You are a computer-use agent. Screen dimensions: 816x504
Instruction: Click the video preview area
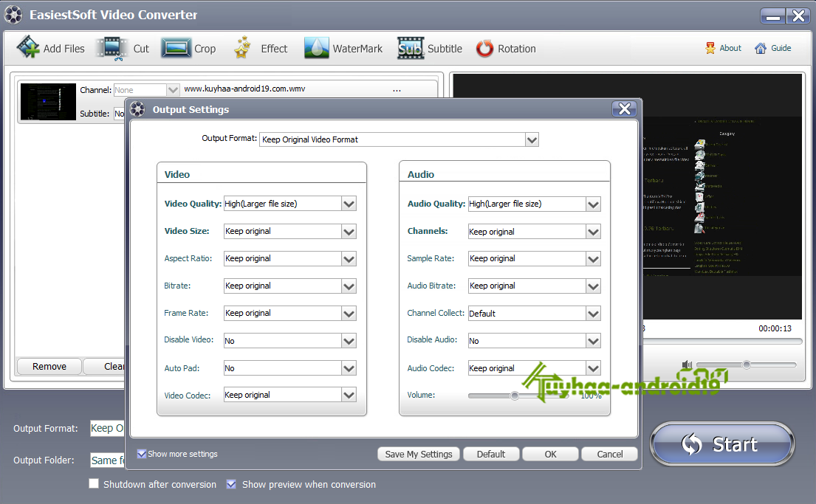coord(721,196)
